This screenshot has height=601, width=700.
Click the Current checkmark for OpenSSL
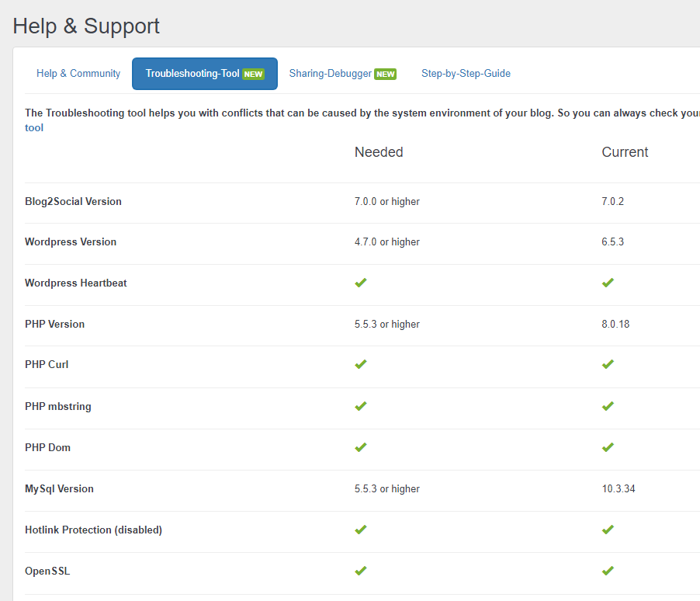608,571
